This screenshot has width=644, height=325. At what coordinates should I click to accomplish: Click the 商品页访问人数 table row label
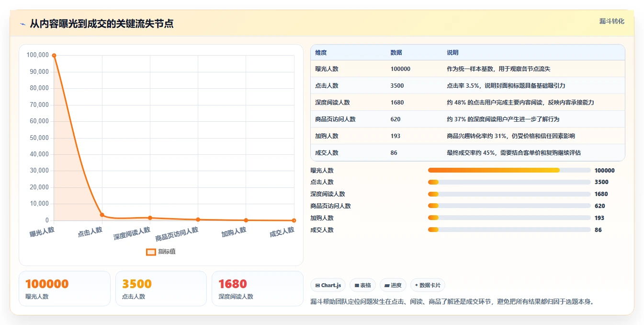(335, 119)
